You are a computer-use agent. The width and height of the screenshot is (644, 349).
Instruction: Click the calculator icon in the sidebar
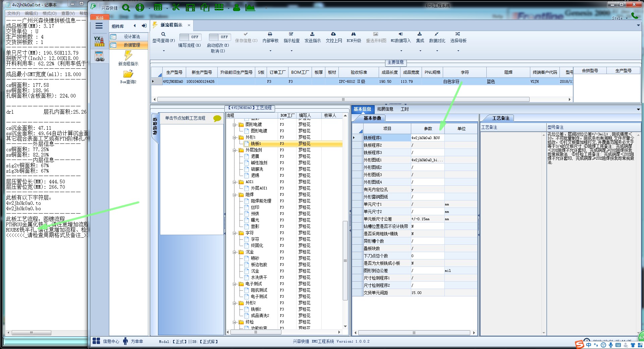tap(99, 56)
